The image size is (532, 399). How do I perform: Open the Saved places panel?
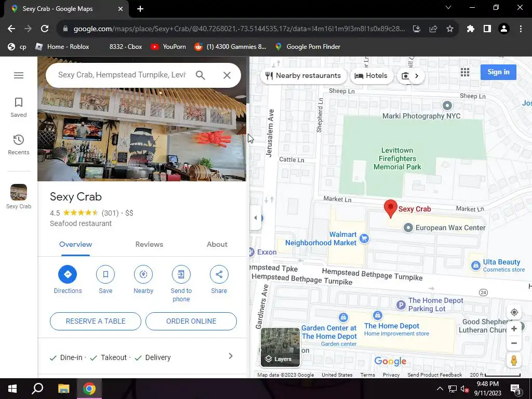(19, 108)
